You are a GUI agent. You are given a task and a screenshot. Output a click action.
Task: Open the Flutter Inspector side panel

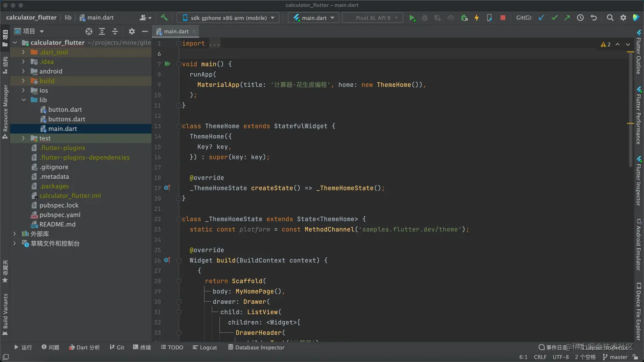638,181
